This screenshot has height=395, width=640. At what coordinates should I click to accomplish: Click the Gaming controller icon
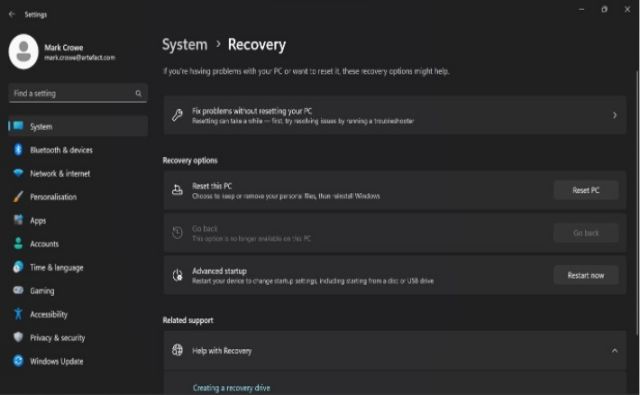point(18,290)
